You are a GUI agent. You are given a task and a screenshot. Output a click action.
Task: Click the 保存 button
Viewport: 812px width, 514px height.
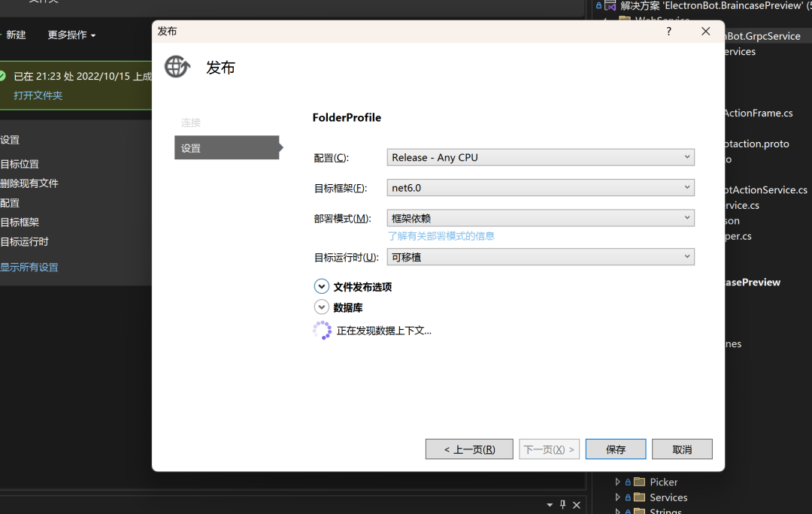(616, 449)
